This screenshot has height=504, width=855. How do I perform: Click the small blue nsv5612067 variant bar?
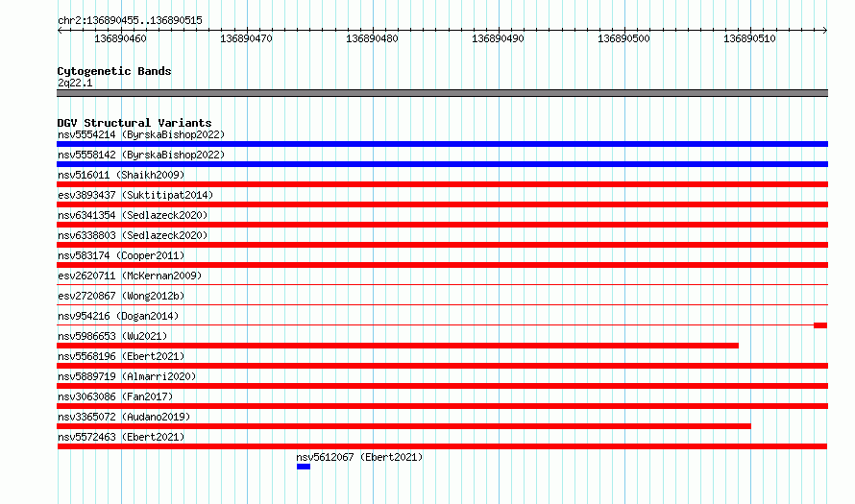tap(304, 467)
